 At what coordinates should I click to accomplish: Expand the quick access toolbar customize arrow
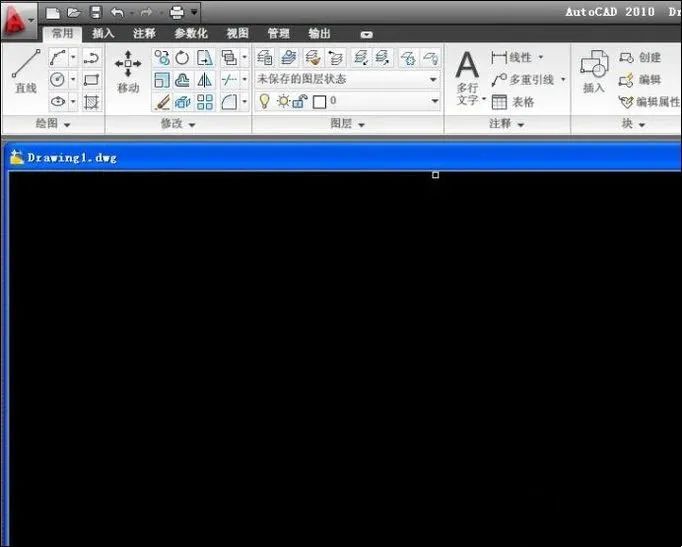tap(194, 13)
